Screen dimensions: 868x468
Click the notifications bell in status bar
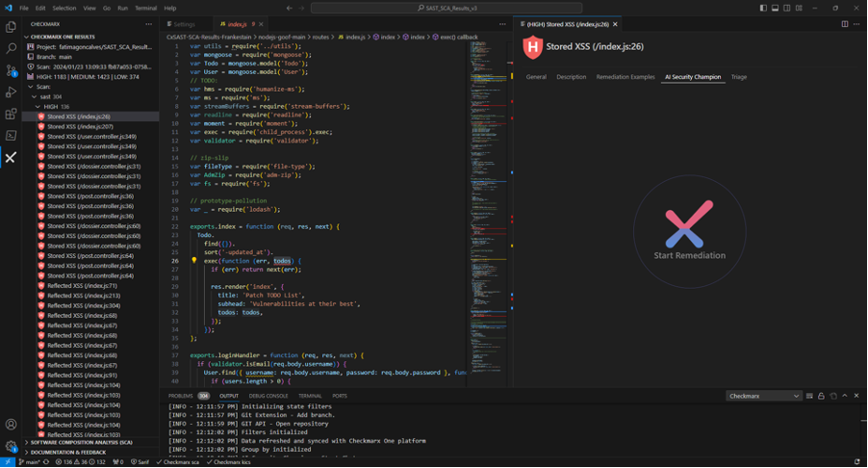(x=856, y=462)
